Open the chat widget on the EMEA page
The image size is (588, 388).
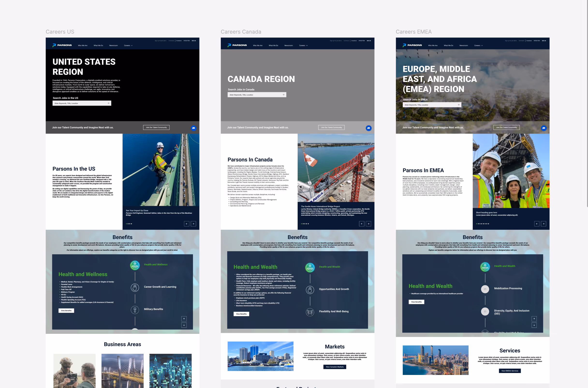[x=544, y=128]
